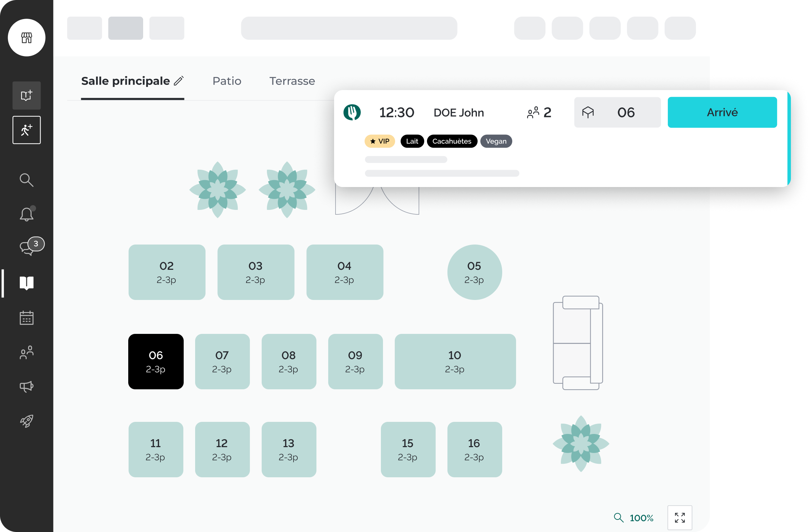Rename Salle principale with the pencil icon
This screenshot has width=811, height=532.
tap(179, 81)
